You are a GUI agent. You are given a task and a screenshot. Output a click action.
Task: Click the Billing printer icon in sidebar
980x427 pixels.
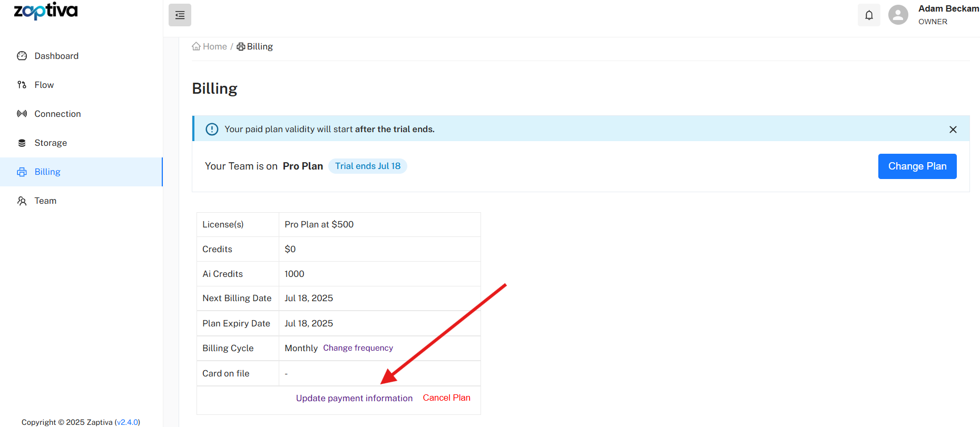(x=22, y=172)
